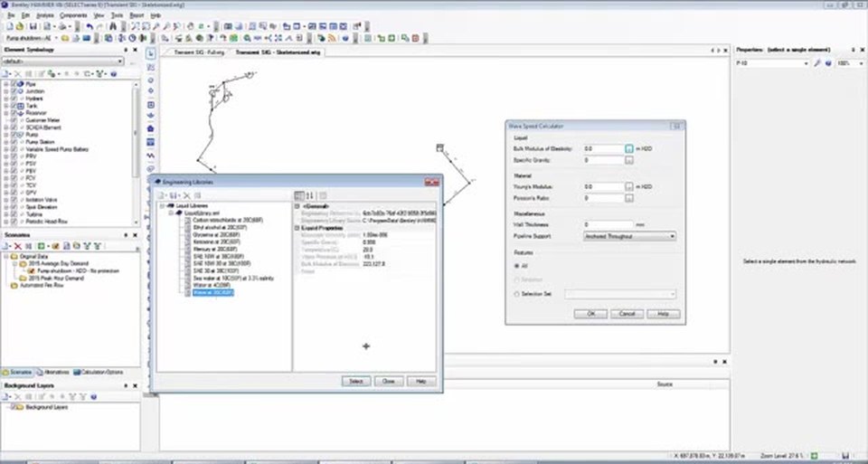Collapse the Liquid Libraries tree node

[x=163, y=206]
